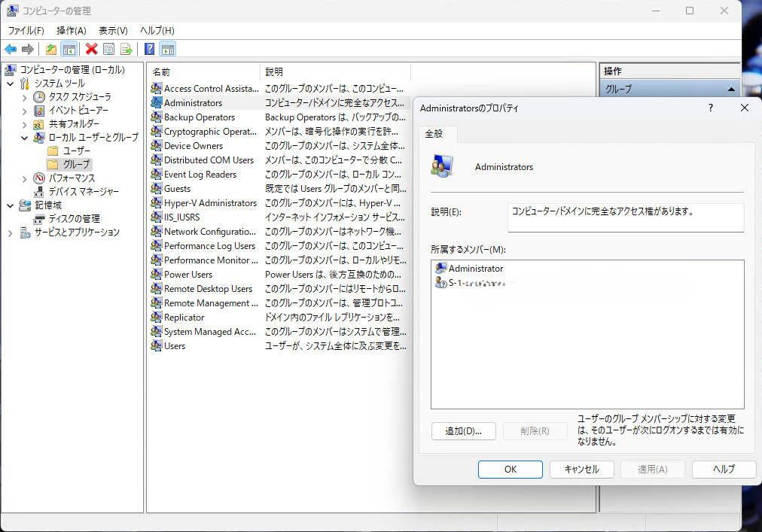Expand the イベント ビューアー tree node
Image resolution: width=762 pixels, height=532 pixels.
pyautogui.click(x=23, y=110)
